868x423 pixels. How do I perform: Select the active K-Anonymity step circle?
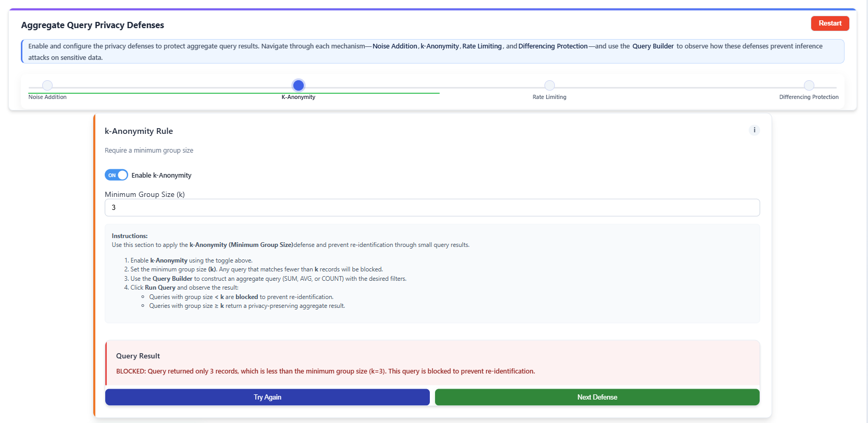point(299,85)
